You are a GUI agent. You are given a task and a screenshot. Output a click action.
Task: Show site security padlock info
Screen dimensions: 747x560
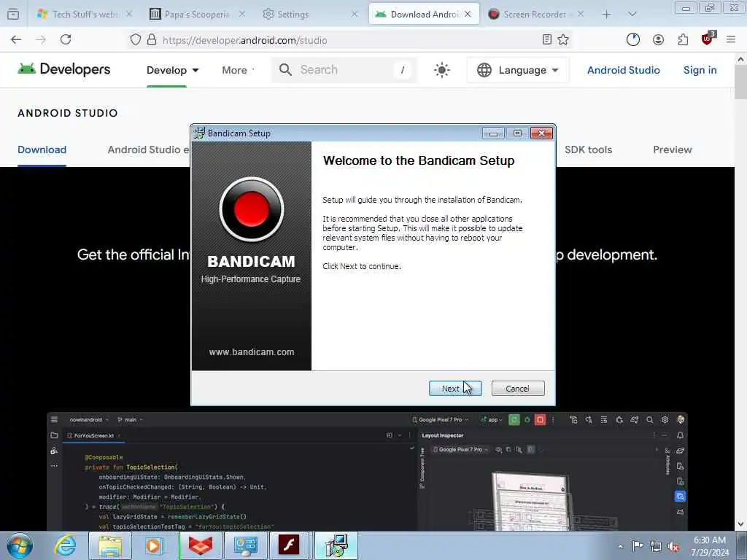[152, 40]
